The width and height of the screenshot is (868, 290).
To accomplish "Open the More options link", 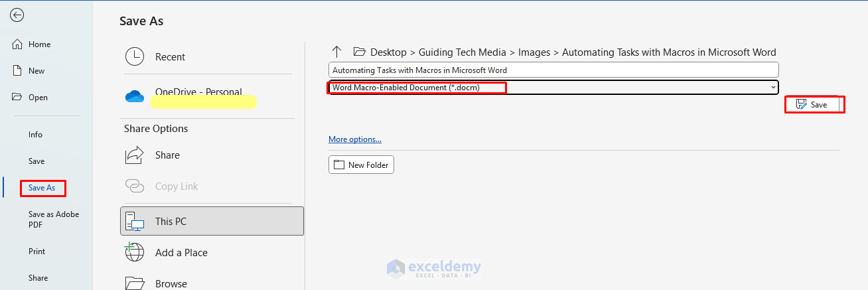I will [355, 139].
